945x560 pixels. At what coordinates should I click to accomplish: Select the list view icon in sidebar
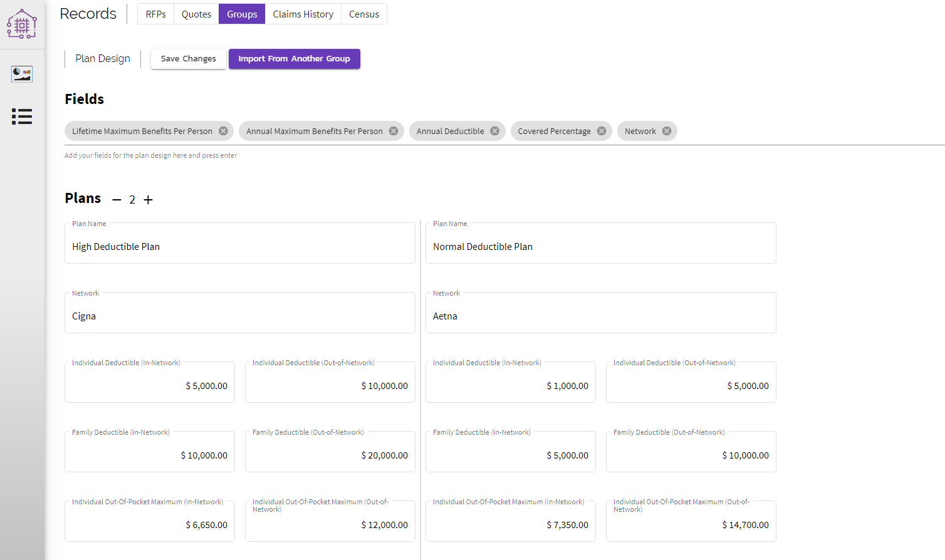tap(22, 117)
